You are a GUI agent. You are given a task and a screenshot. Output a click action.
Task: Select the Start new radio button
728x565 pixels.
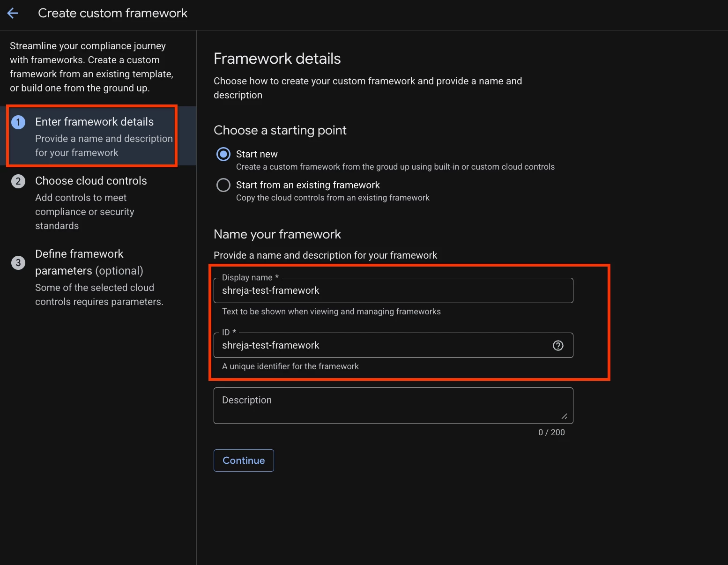(x=223, y=154)
